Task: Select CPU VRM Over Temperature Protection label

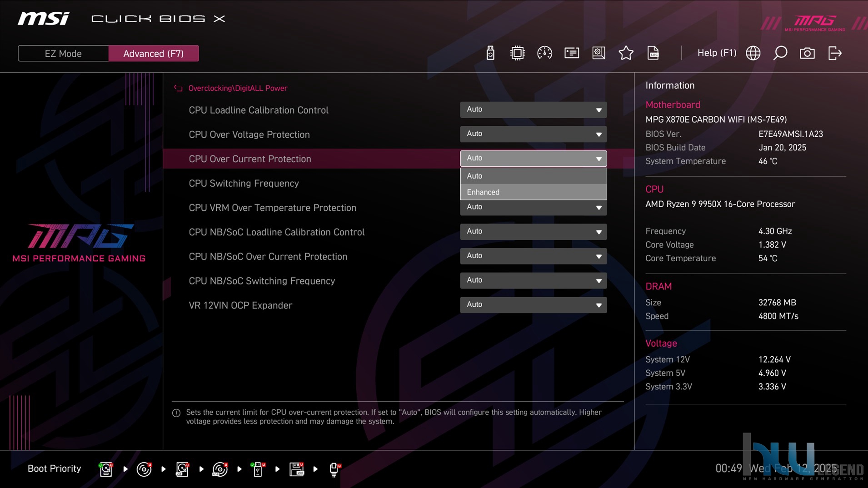Action: (272, 208)
